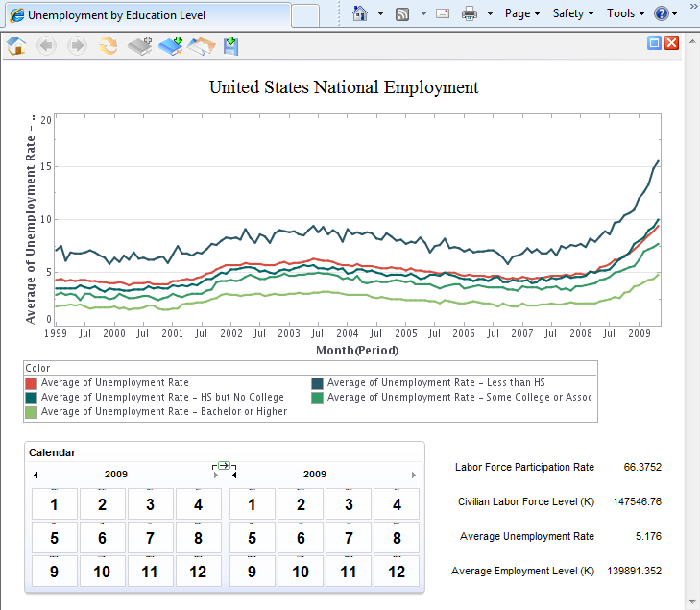The width and height of the screenshot is (700, 610).
Task: Click the refresh arrows toolbar icon
Action: [109, 46]
